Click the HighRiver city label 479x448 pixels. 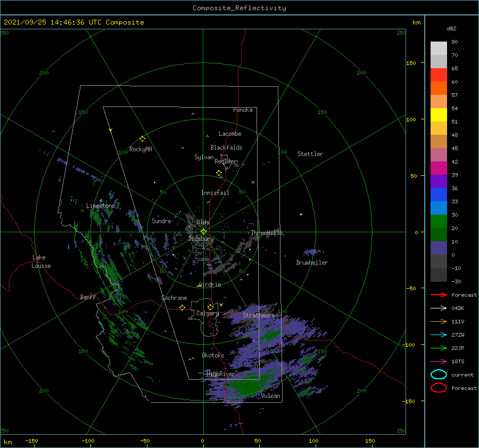pyautogui.click(x=220, y=374)
